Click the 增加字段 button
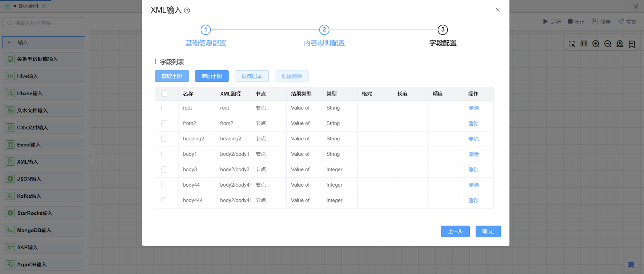 211,76
